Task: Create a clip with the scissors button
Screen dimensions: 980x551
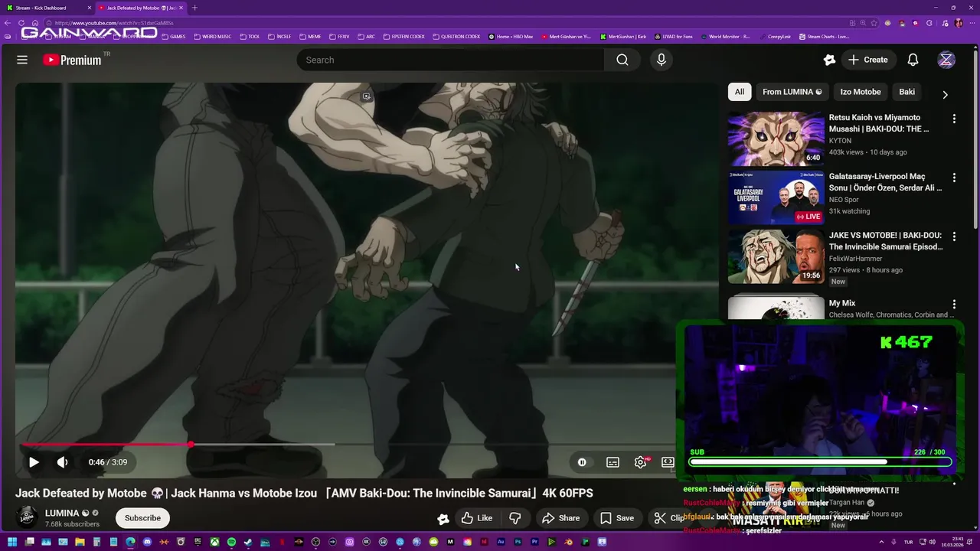Action: (x=668, y=518)
